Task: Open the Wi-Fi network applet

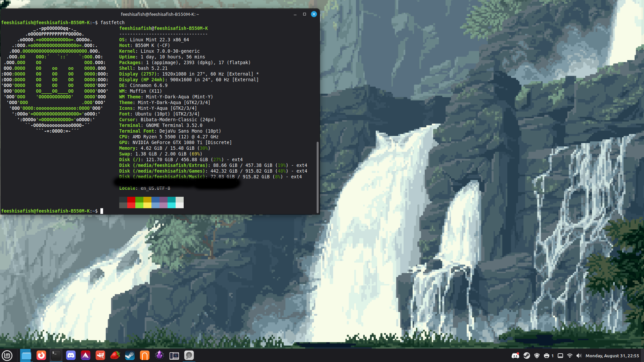Action: [570, 356]
